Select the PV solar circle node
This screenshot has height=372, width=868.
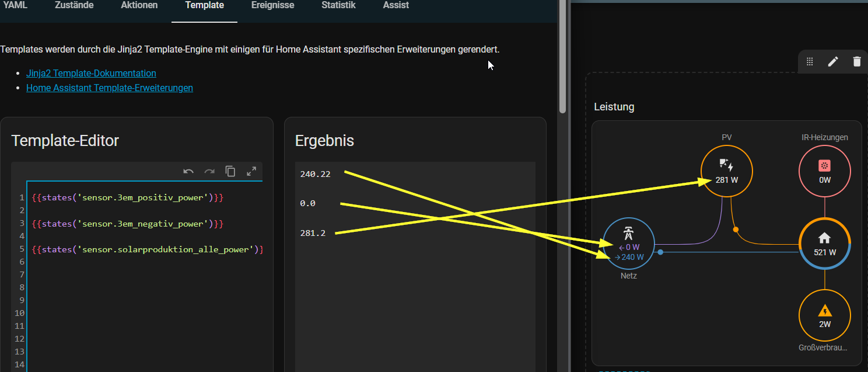click(x=727, y=171)
